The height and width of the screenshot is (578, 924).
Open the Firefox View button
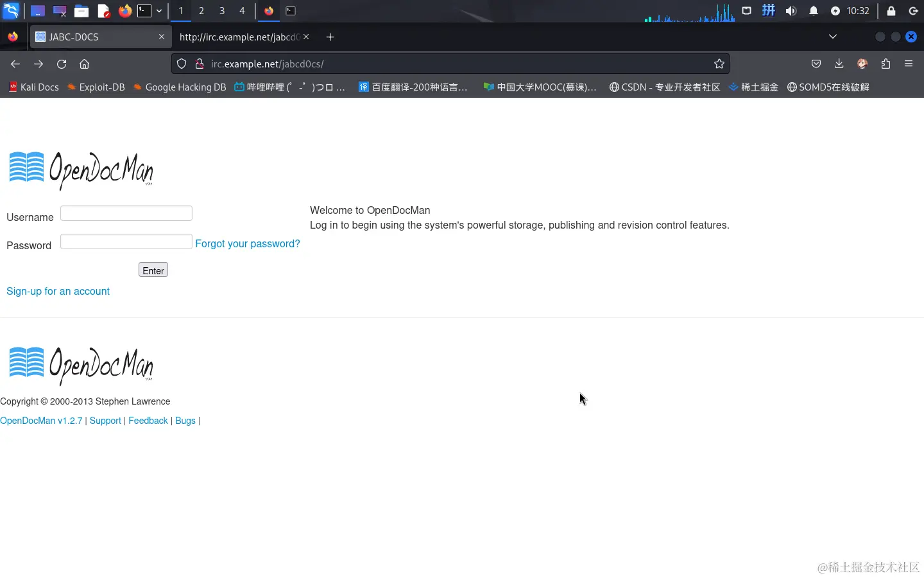coord(13,37)
